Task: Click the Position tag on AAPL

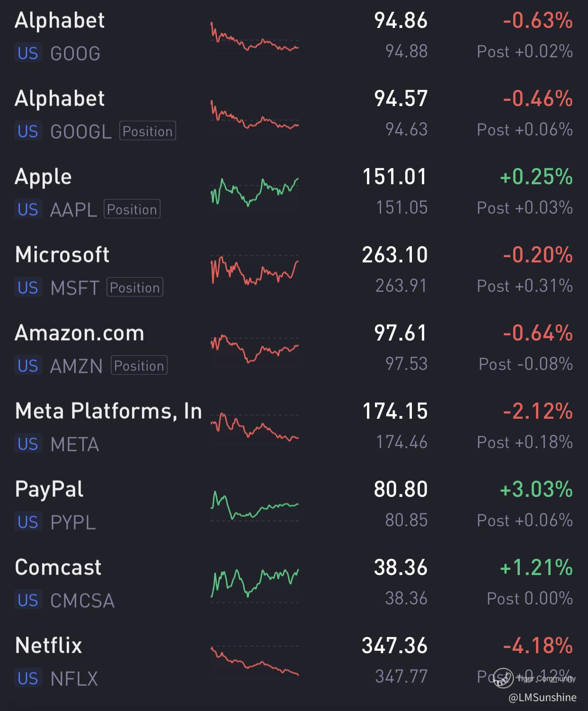Action: [x=132, y=209]
